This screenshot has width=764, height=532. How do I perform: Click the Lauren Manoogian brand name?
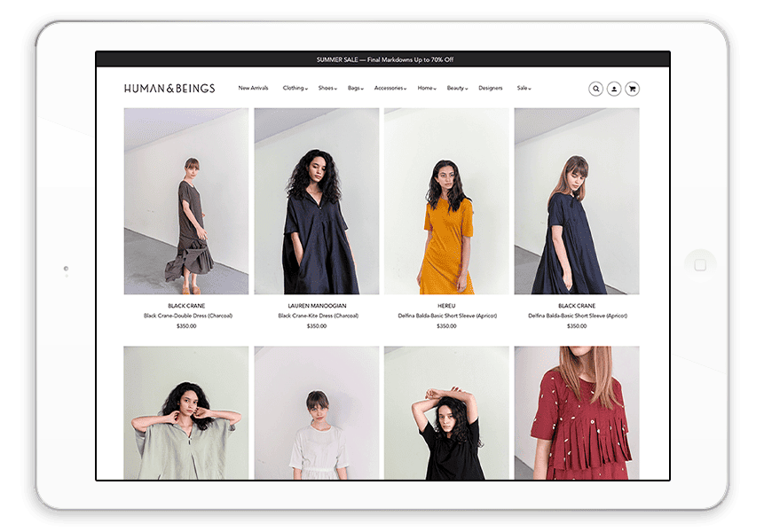(317, 306)
